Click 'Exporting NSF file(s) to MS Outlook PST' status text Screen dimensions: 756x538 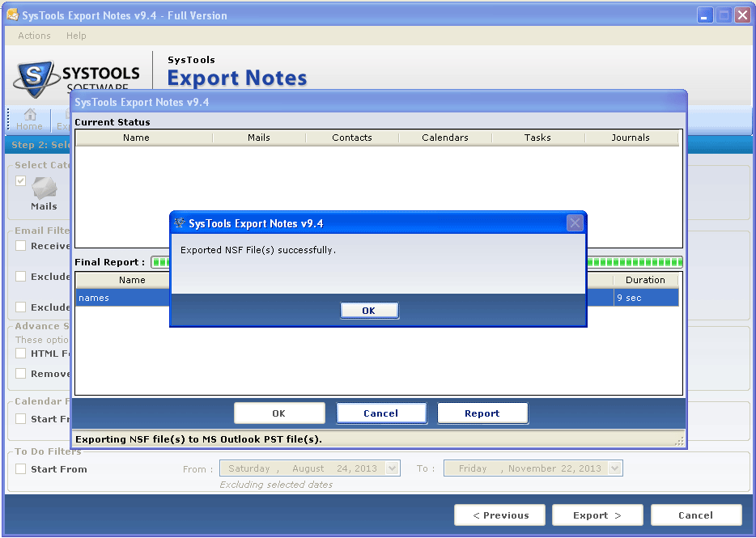(198, 439)
